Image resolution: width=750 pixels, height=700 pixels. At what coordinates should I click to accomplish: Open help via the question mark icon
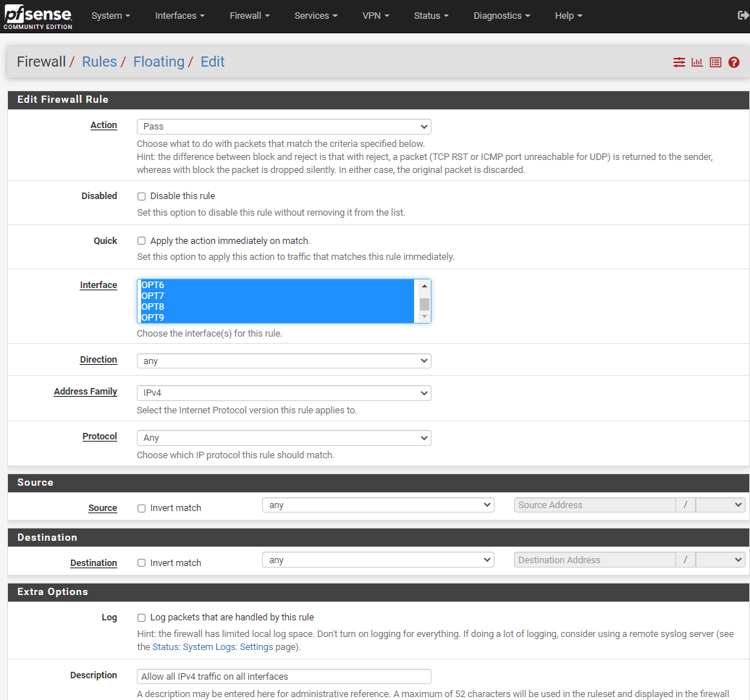(x=734, y=62)
